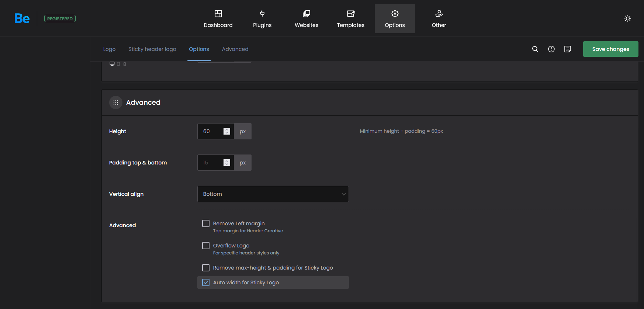Open the search icon
The image size is (644, 309).
pyautogui.click(x=535, y=49)
